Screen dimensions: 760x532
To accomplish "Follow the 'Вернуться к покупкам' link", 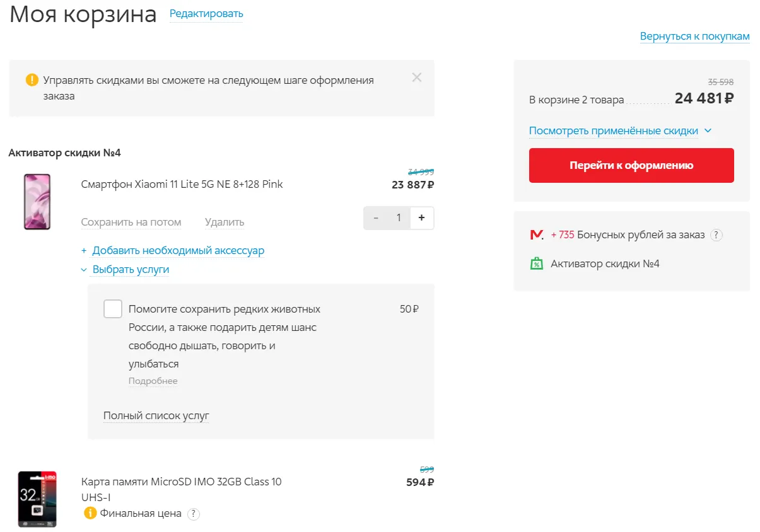I will (694, 37).
